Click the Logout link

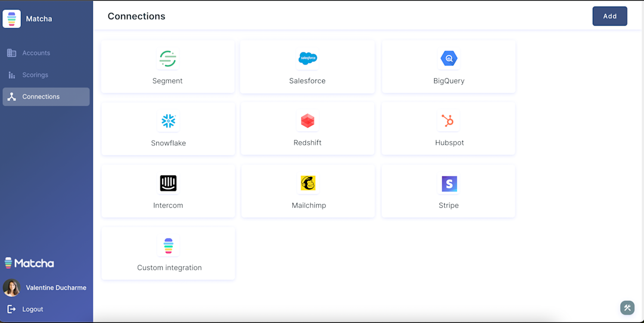pyautogui.click(x=32, y=309)
